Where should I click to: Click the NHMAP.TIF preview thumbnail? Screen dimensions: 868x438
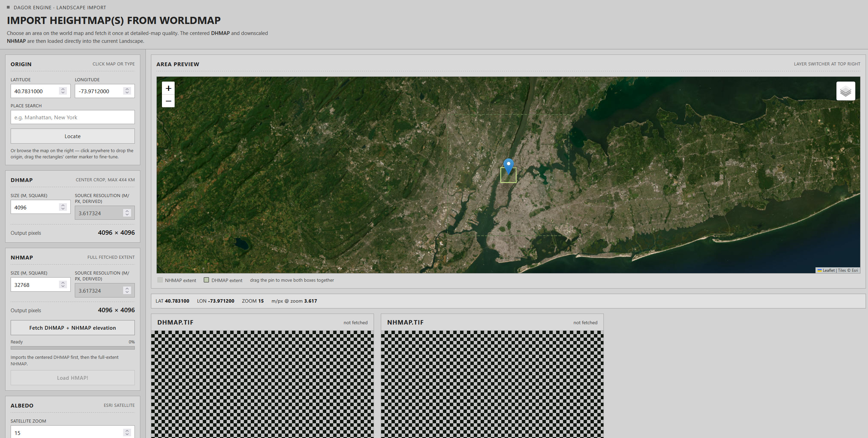492,384
